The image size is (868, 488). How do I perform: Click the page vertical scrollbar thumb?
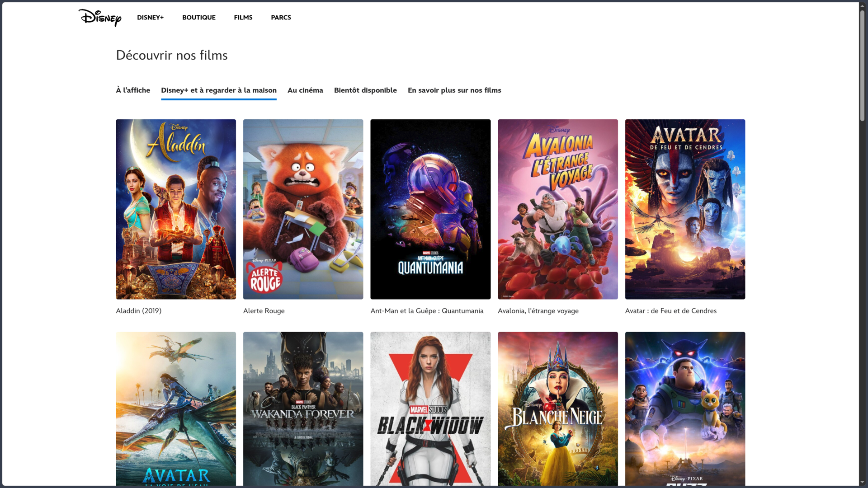point(863,65)
